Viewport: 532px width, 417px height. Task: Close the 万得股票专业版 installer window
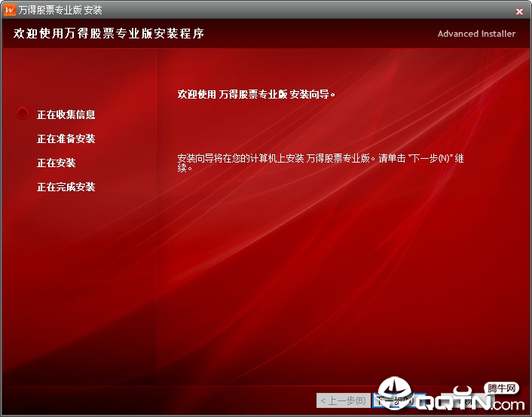point(519,11)
